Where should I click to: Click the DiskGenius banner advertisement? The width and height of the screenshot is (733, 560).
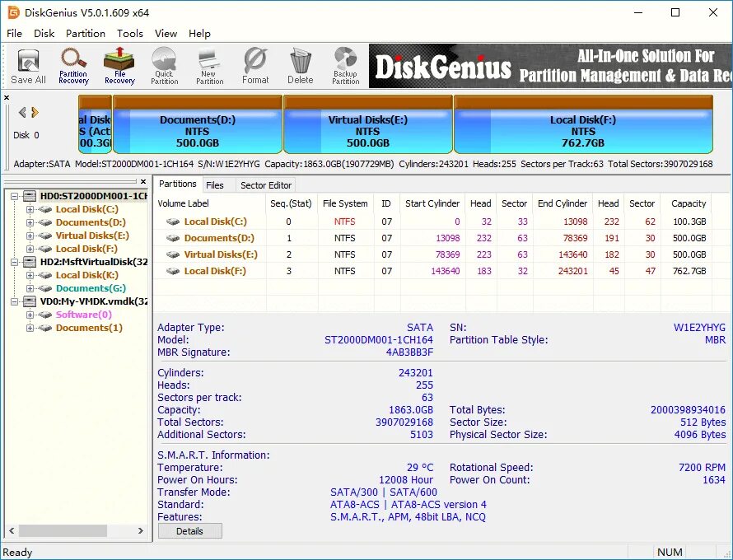coord(551,66)
